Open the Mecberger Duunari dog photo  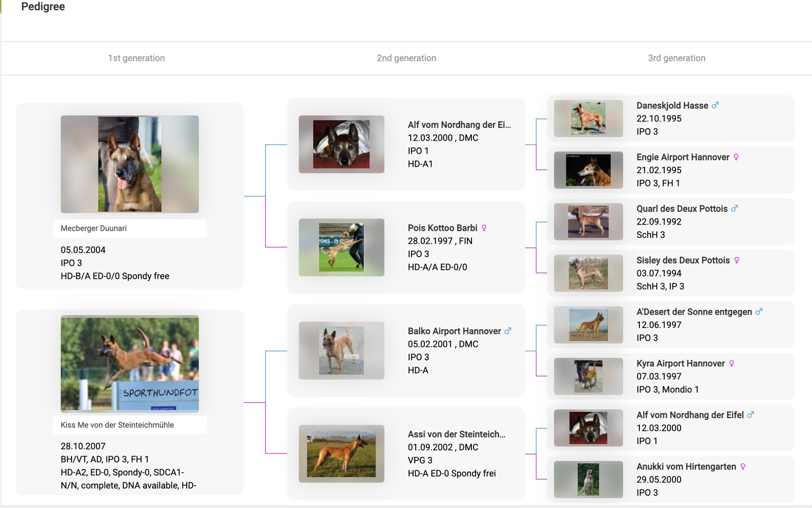click(x=130, y=164)
